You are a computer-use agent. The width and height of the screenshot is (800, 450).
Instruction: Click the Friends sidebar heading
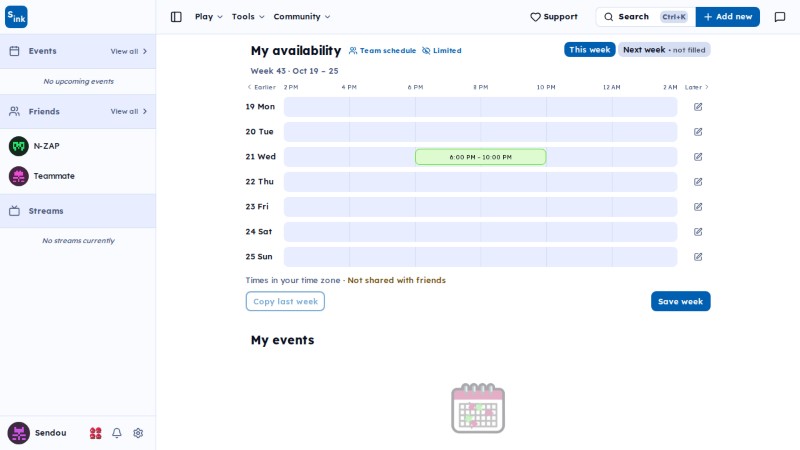44,111
